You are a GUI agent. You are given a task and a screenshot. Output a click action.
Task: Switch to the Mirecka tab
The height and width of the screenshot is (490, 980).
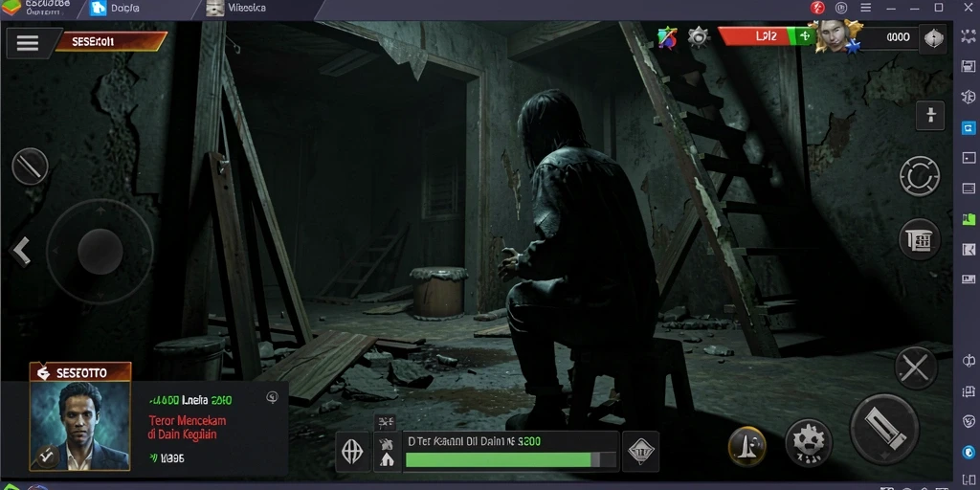pyautogui.click(x=236, y=8)
